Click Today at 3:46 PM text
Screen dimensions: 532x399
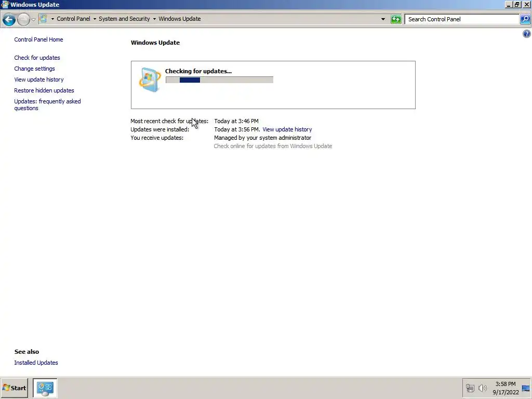click(x=236, y=121)
